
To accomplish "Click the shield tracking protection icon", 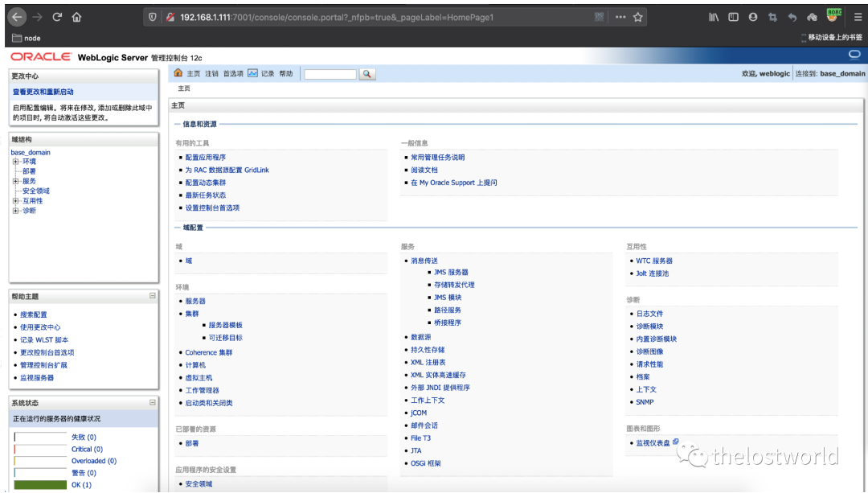I will pos(153,17).
